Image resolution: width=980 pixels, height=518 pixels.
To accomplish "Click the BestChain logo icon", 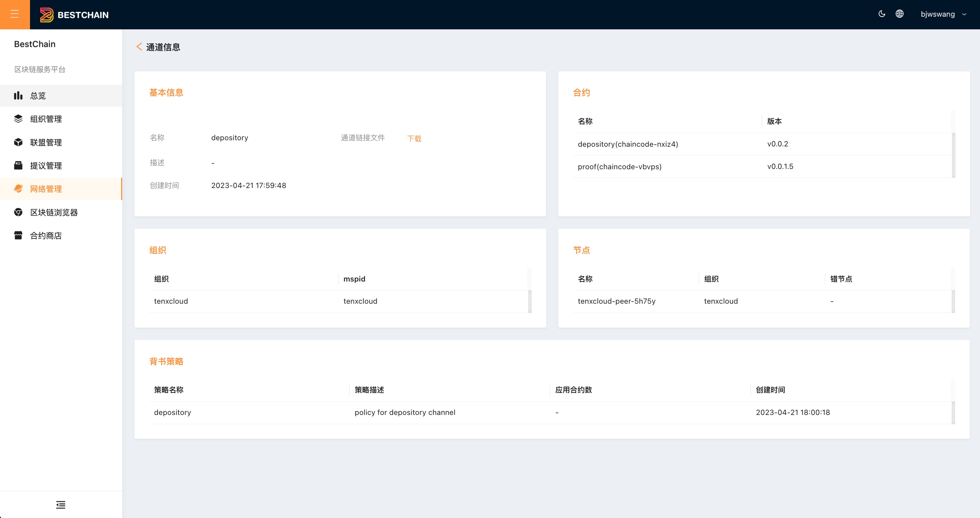I will tap(47, 15).
